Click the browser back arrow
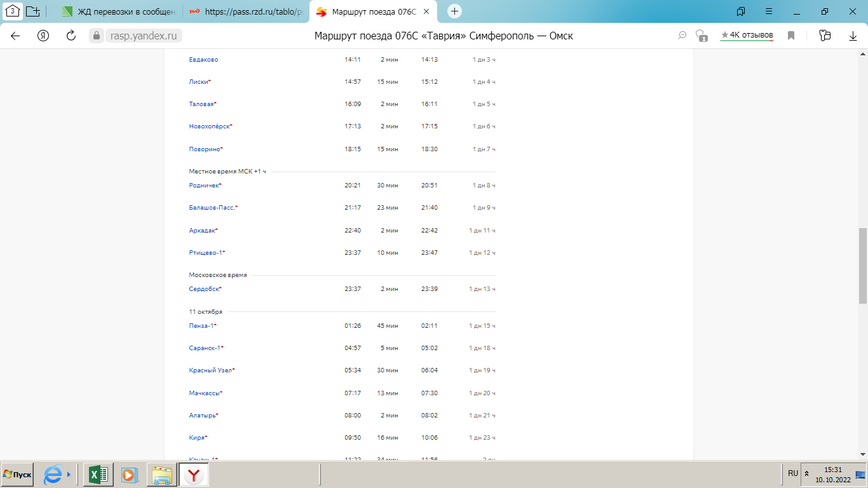The width and height of the screenshot is (868, 488). click(15, 36)
